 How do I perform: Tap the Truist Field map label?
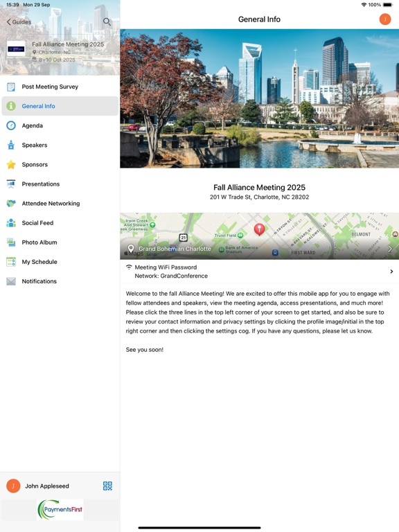click(225, 235)
